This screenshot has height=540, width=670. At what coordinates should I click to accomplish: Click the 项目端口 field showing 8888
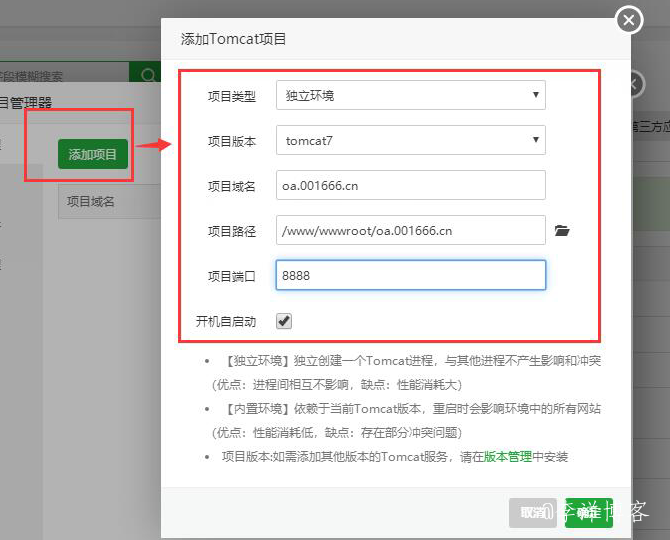click(410, 275)
